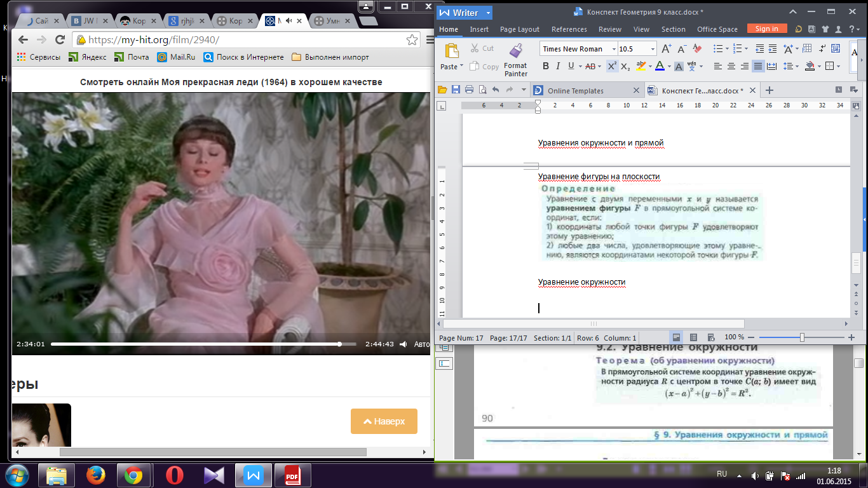This screenshot has width=868, height=488.
Task: Click the Наверх button on the webpage
Action: (x=384, y=421)
